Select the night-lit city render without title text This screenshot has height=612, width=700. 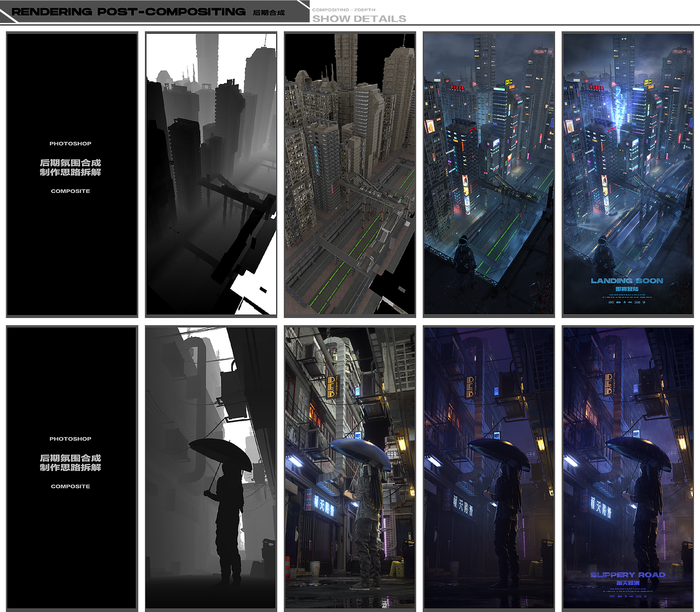click(489, 174)
